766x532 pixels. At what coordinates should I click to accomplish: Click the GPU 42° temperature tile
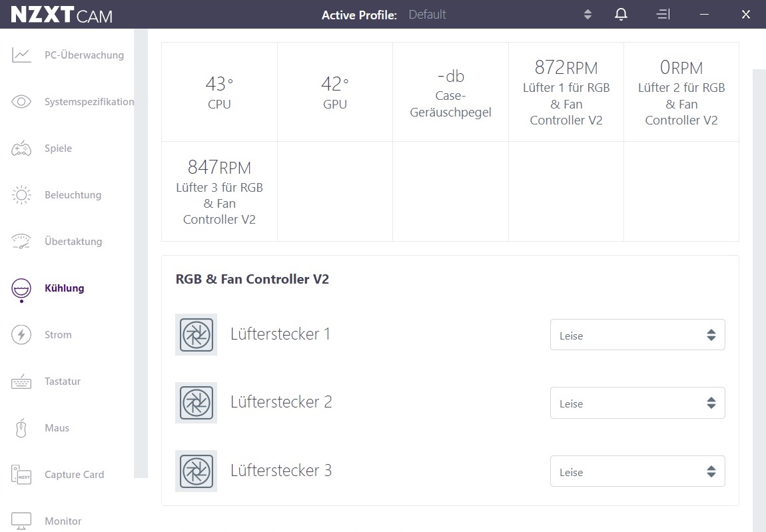tap(335, 92)
